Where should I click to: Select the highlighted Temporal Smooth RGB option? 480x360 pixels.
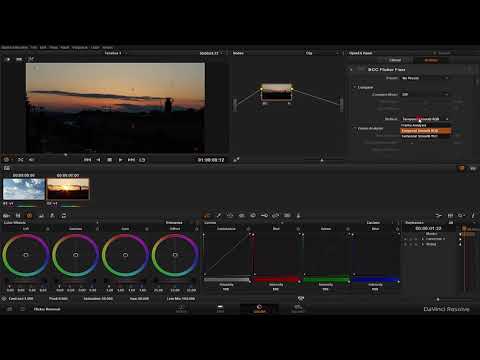(426, 131)
